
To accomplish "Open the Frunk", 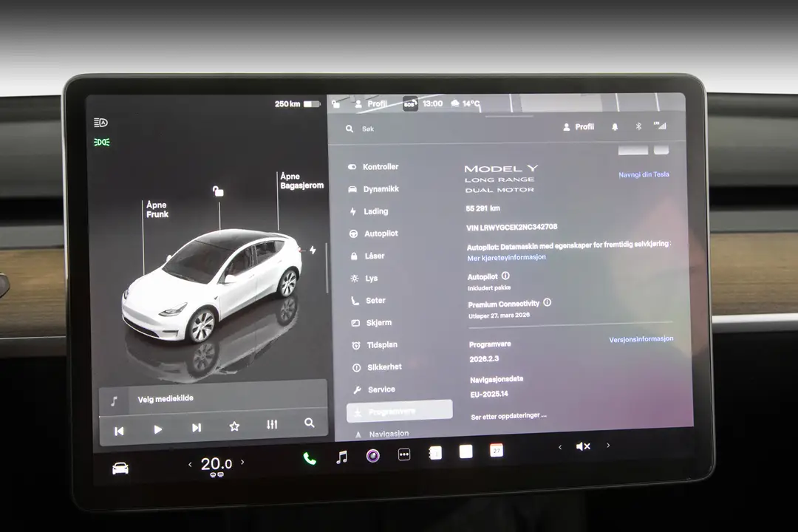I will pos(157,209).
